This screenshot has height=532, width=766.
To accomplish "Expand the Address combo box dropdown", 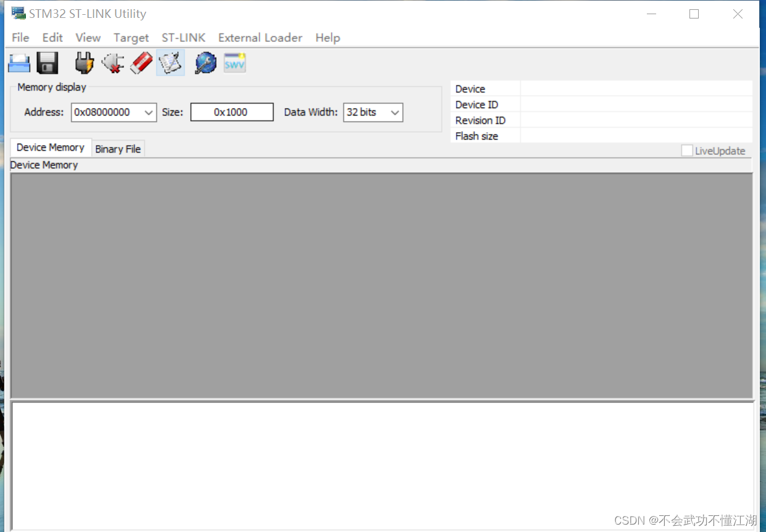I will pyautogui.click(x=149, y=112).
